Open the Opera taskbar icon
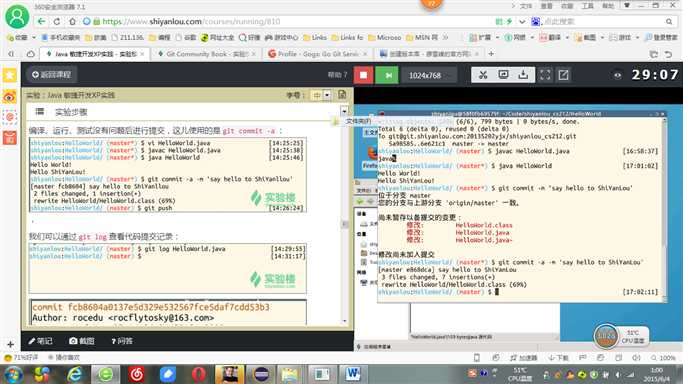 198,374
